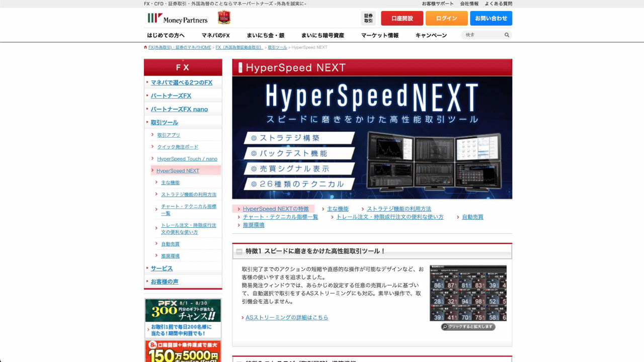The width and height of the screenshot is (644, 362).
Task: Click the FX(外国為替証拠金取引) breadcrumb
Action: [239, 47]
